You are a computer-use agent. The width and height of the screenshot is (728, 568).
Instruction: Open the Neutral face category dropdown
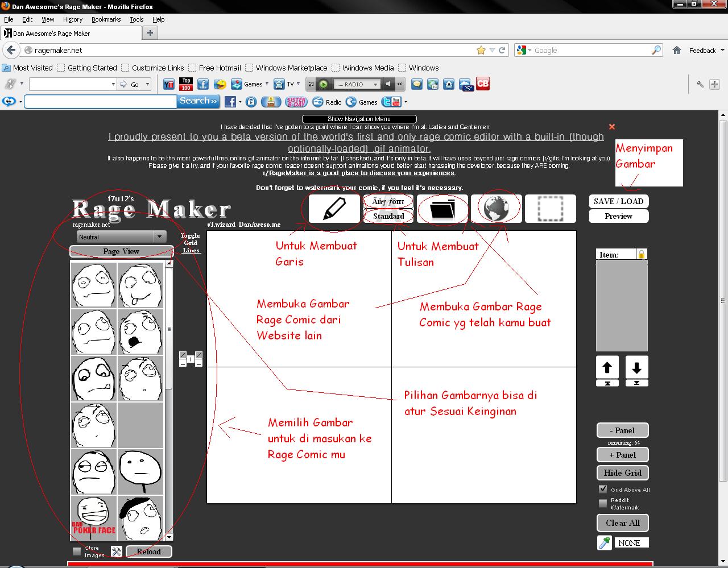(120, 236)
